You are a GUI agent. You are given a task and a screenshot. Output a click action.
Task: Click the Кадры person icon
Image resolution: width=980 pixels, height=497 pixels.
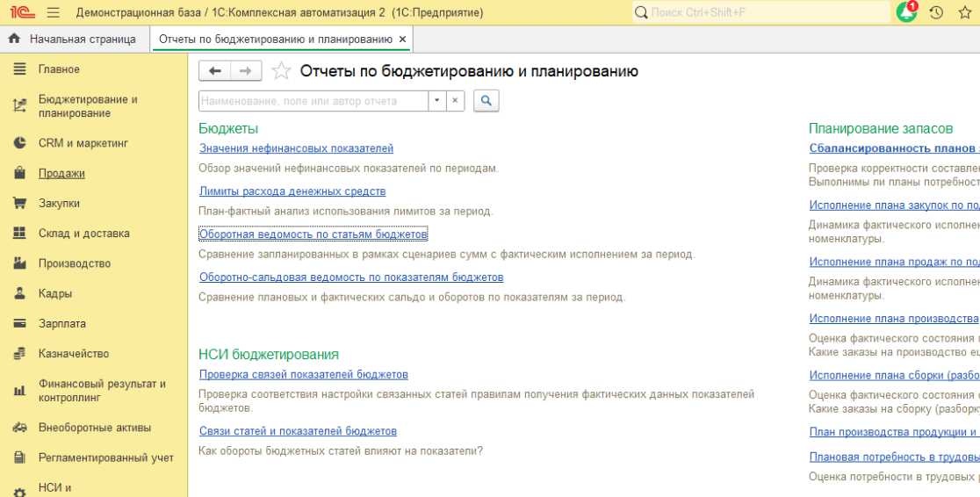coord(20,293)
